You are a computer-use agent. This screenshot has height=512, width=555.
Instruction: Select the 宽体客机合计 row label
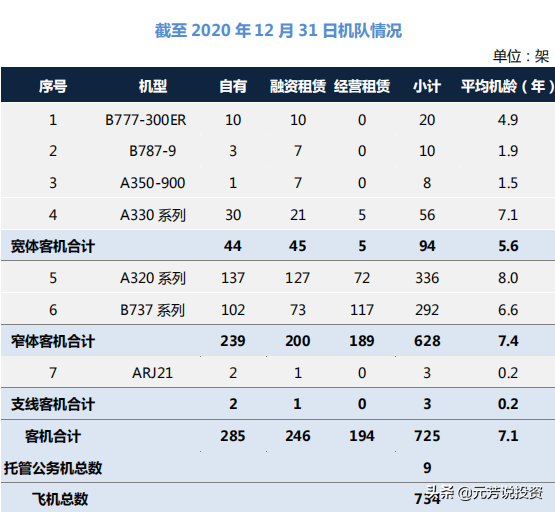click(52, 246)
